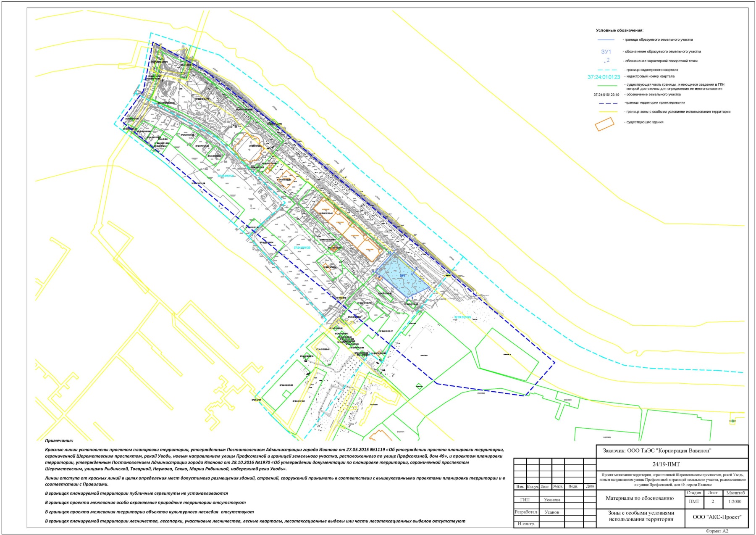The image size is (756, 535).
Task: Click the orange existing buildings legend symbol
Action: point(604,124)
